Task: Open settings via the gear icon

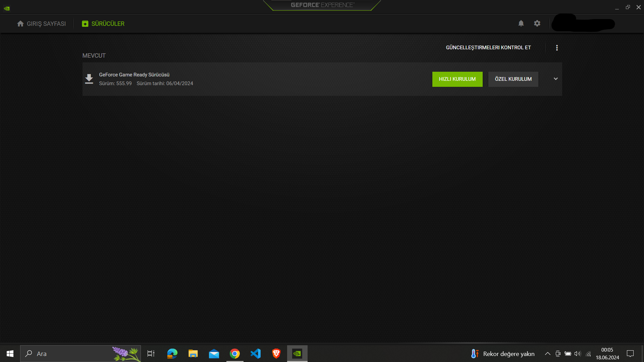Action: click(537, 23)
